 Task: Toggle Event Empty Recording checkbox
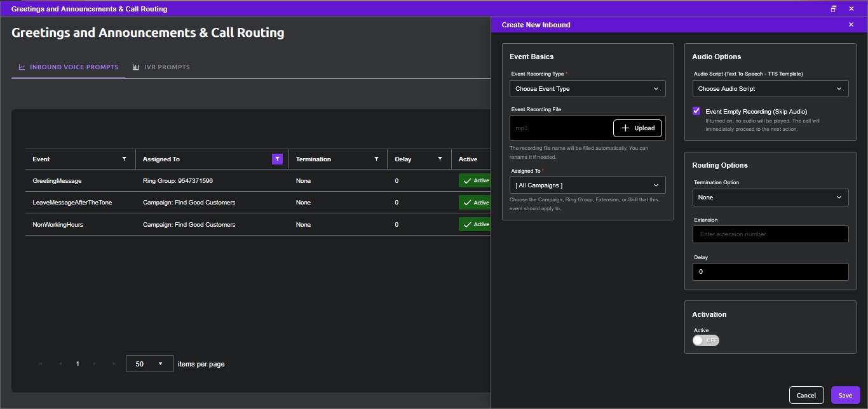click(696, 111)
